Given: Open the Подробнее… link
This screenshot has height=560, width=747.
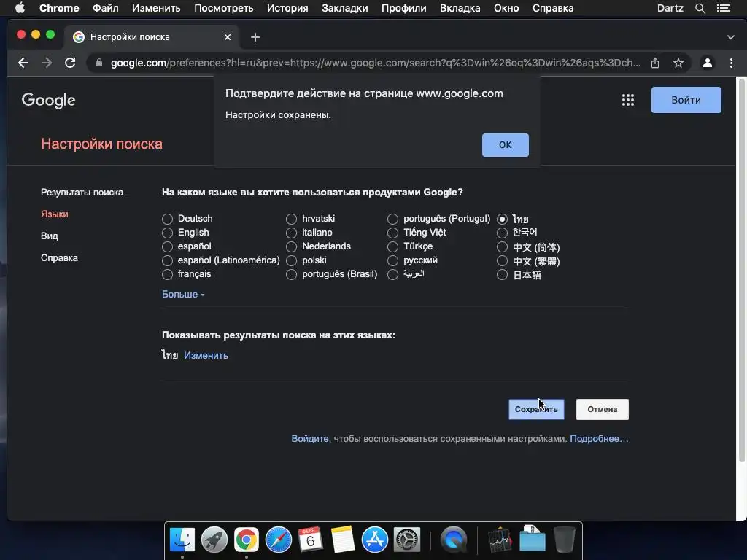Looking at the screenshot, I should [599, 438].
